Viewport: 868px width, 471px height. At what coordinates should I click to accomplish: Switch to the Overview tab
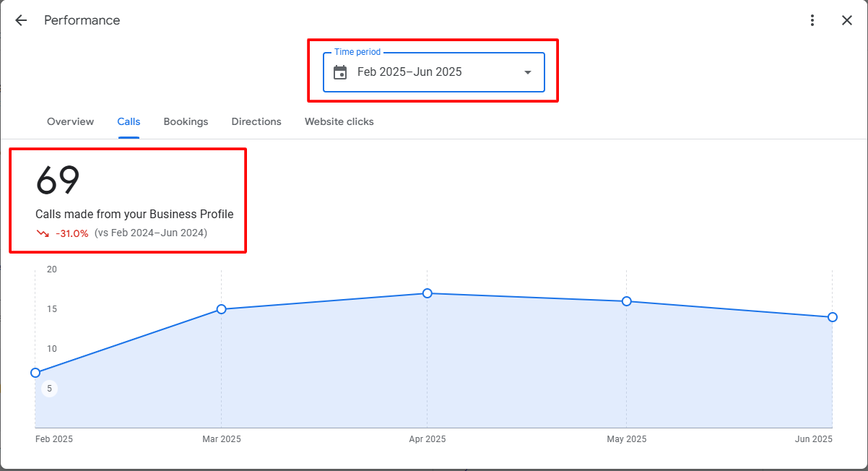point(70,121)
